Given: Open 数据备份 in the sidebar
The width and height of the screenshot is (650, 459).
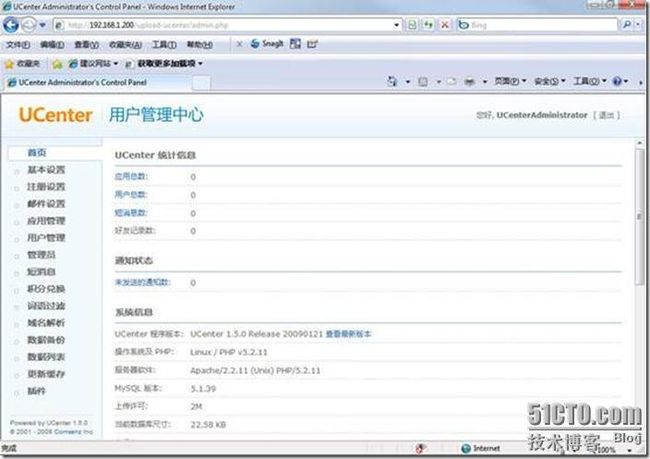Looking at the screenshot, I should (x=46, y=340).
